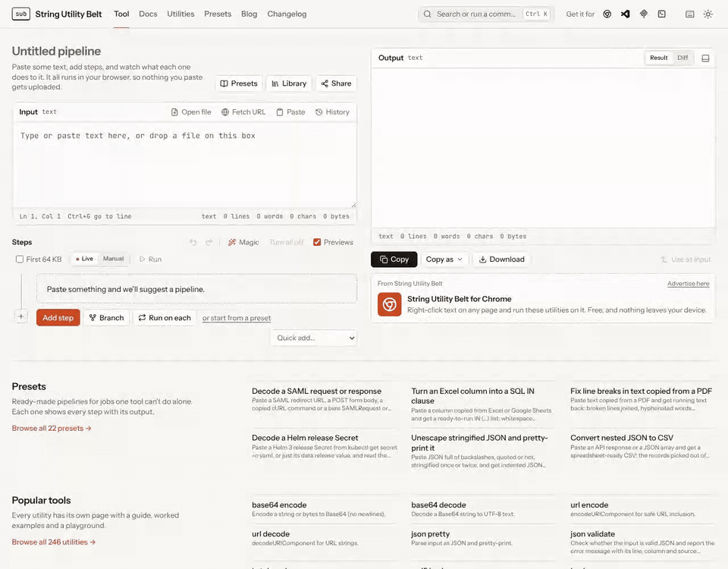Open the url decode tool
Viewport: 728px width, 569px height.
pos(270,534)
